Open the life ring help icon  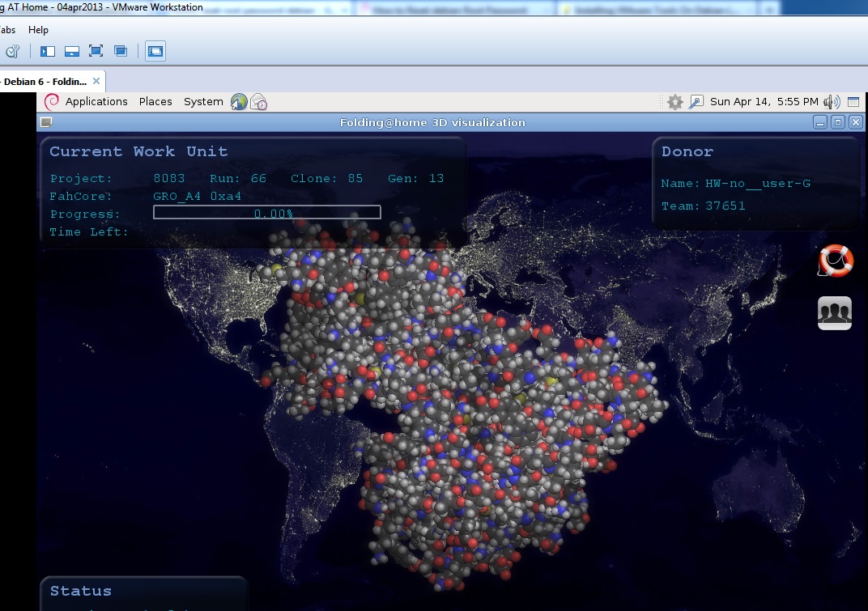point(836,261)
